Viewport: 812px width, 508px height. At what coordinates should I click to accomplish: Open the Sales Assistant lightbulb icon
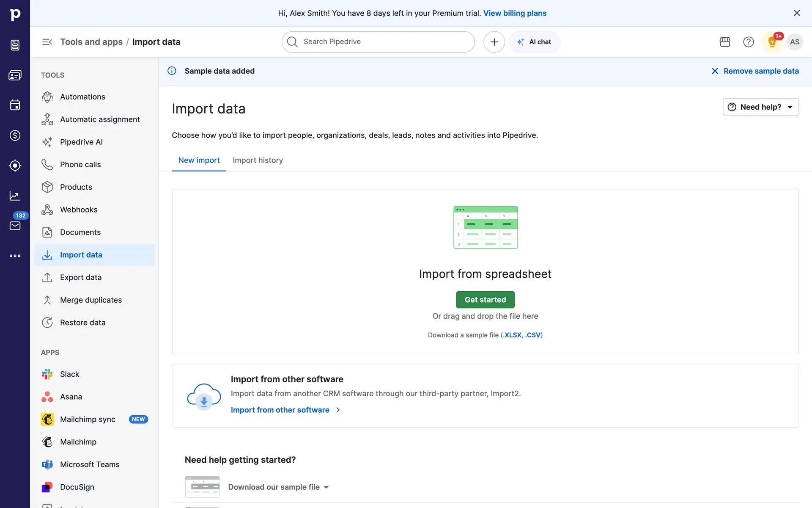click(772, 42)
